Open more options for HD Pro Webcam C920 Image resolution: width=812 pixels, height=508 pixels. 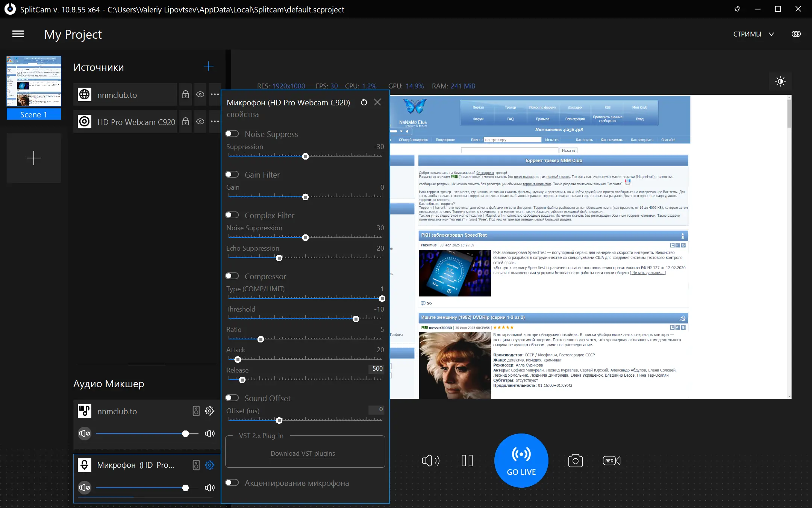pyautogui.click(x=215, y=122)
